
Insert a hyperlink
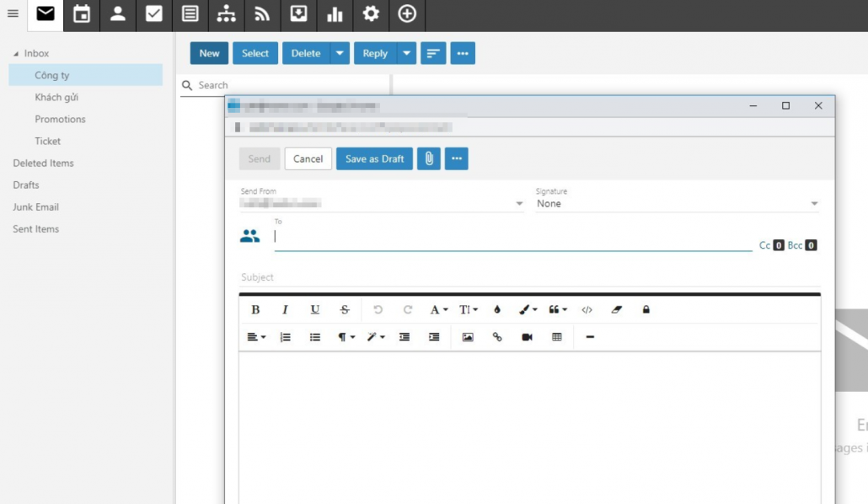click(x=497, y=337)
